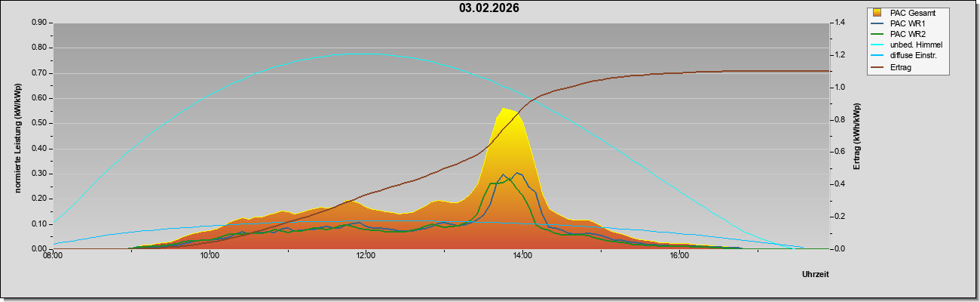The width and height of the screenshot is (980, 302).
Task: Click the 12:00 time axis tick label
Action: coord(366,256)
